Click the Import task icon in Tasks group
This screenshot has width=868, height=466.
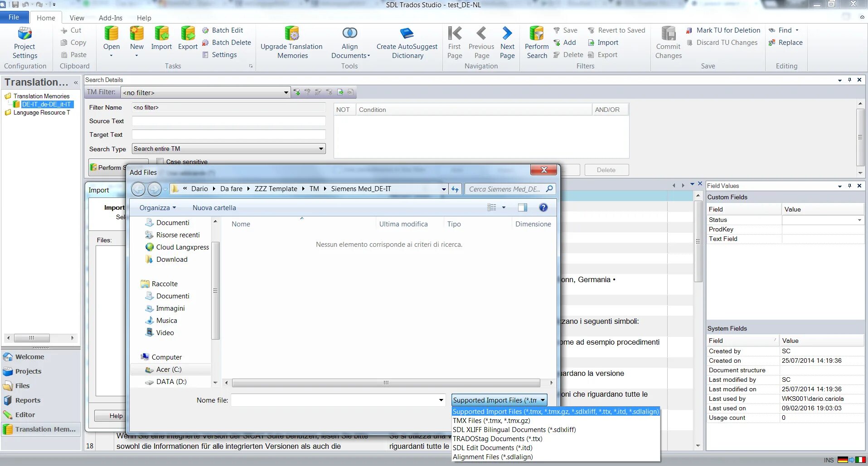[161, 38]
